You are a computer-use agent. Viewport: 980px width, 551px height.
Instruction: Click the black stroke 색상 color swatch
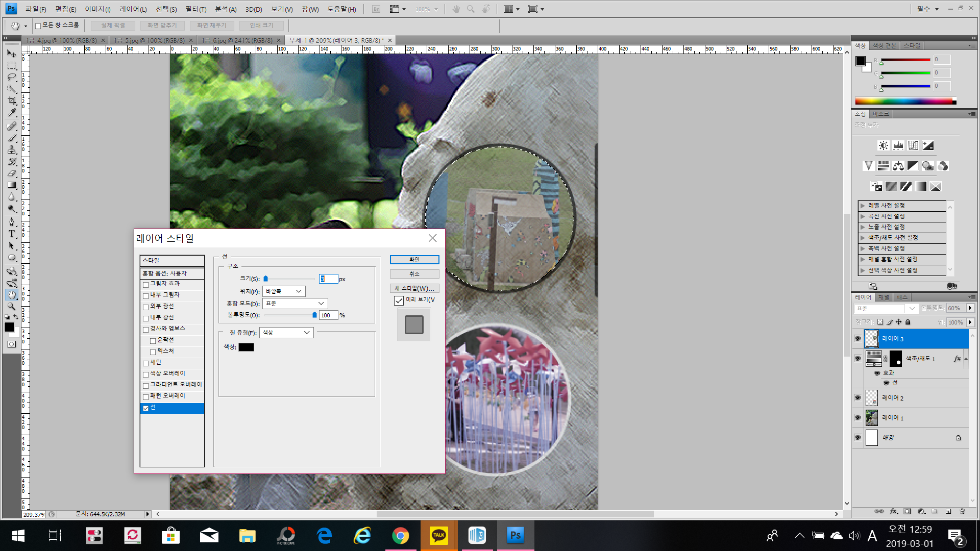coord(246,347)
